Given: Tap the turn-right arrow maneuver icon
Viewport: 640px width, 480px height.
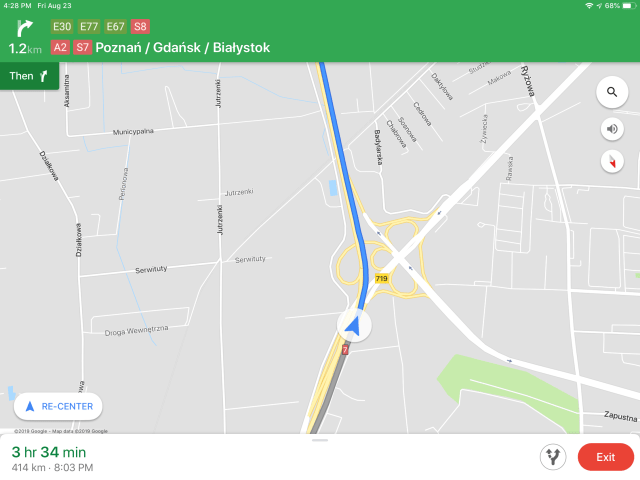Looking at the screenshot, I should coord(24,29).
